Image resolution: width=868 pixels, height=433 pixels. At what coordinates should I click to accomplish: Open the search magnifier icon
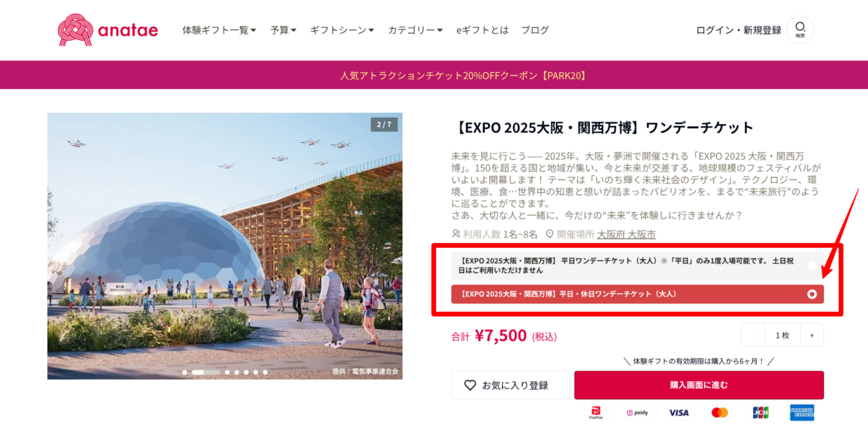[800, 27]
